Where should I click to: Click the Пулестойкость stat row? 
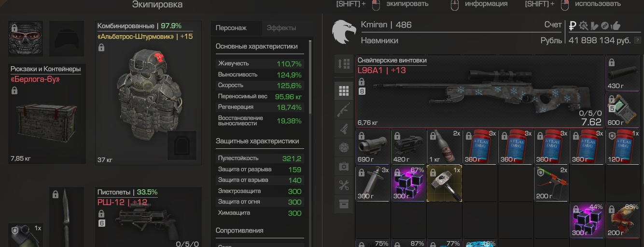coord(260,158)
